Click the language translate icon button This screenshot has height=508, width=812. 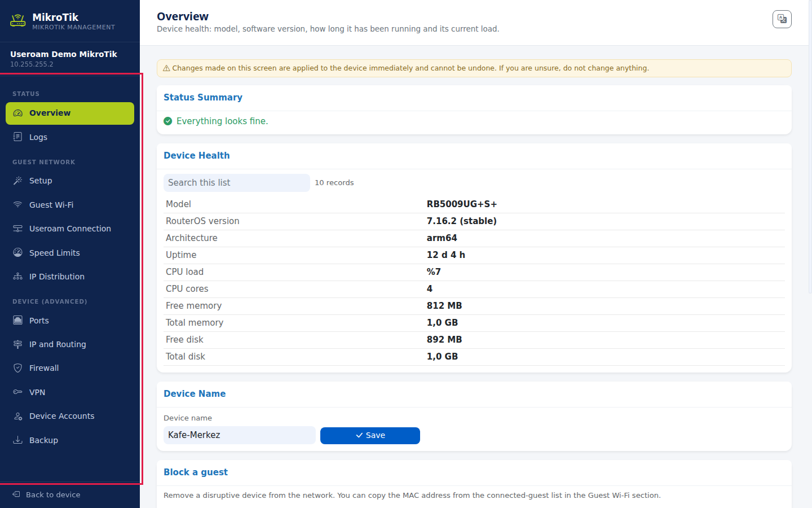click(782, 19)
